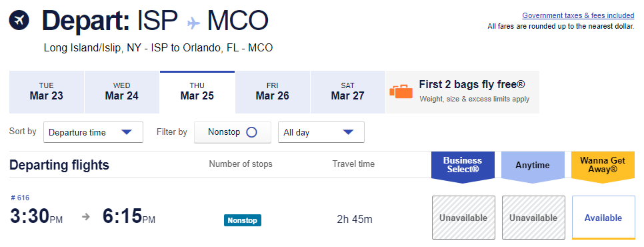Open flight number # 616 details

[20, 198]
